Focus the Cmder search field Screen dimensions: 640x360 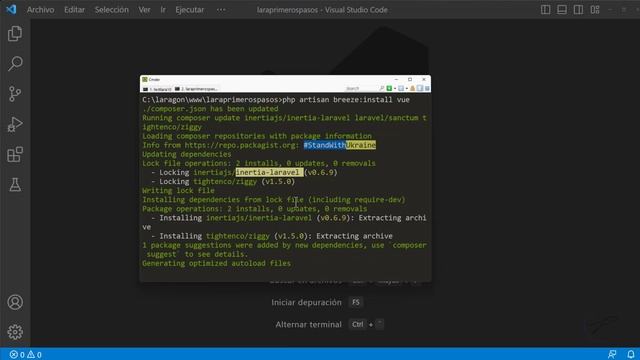click(360, 89)
